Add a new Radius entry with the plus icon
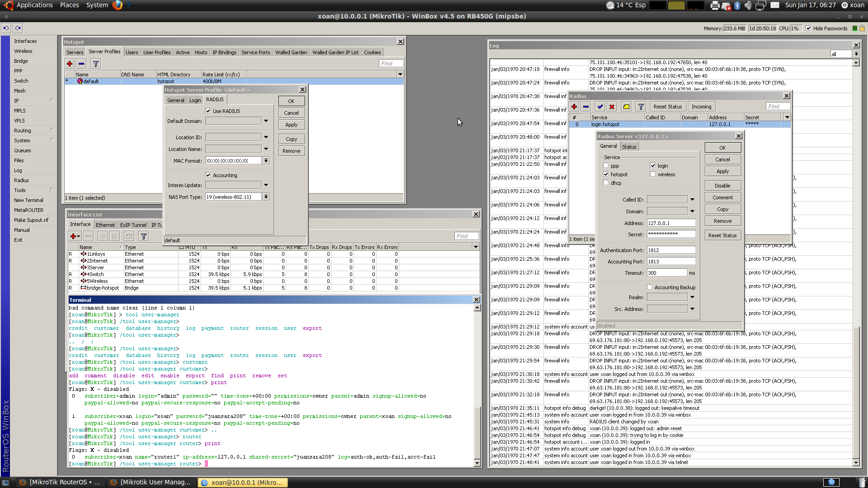Viewport: 868px width, 488px height. pyautogui.click(x=574, y=107)
